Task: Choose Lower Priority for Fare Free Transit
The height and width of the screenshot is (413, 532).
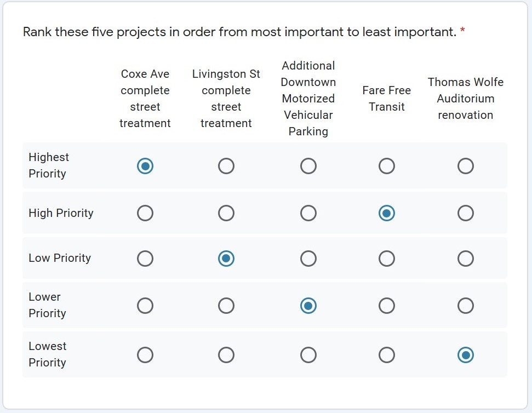Action: 387,306
